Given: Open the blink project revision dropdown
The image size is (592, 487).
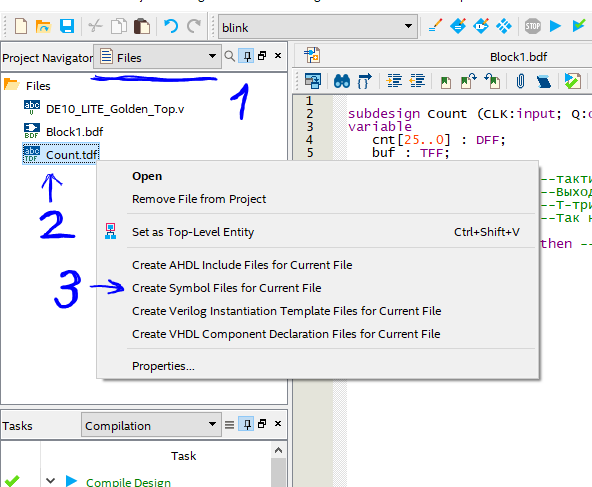Looking at the screenshot, I should pyautogui.click(x=318, y=26).
